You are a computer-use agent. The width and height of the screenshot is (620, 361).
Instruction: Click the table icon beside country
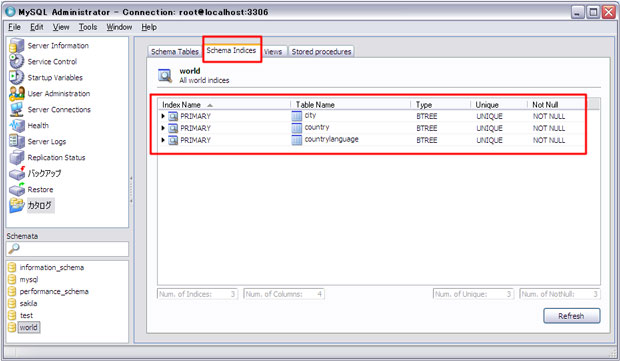click(297, 128)
